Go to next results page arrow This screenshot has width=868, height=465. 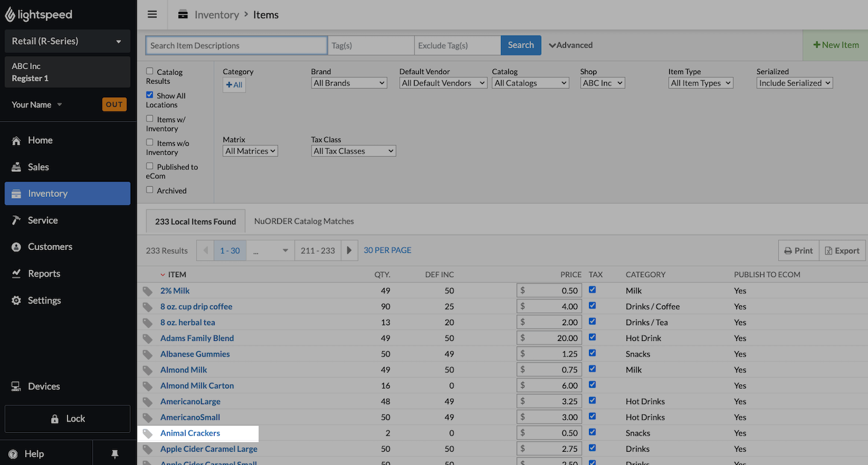click(x=350, y=251)
